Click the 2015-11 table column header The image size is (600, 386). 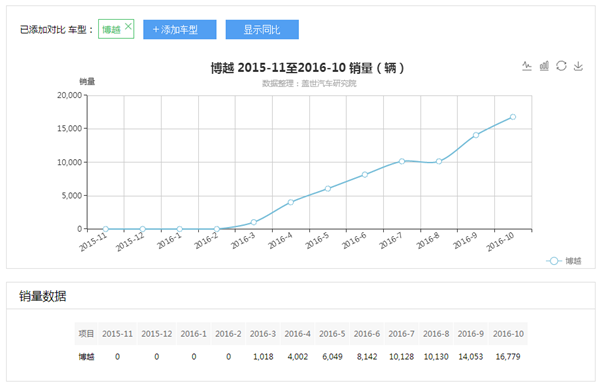pyautogui.click(x=117, y=334)
